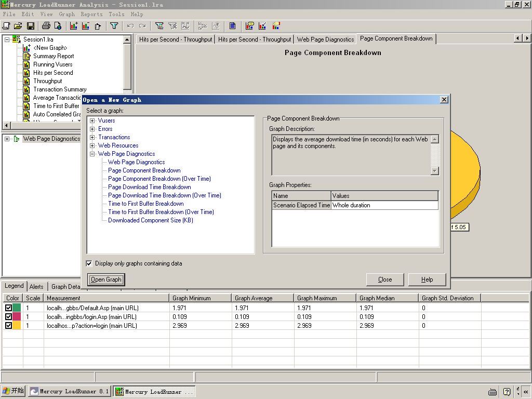Click the blue grid sheet toolbar icon
Screen dimensions: 532x399
coord(232,26)
